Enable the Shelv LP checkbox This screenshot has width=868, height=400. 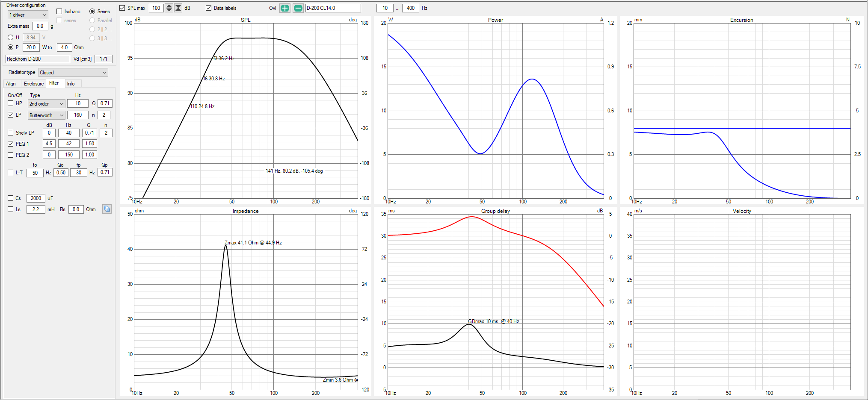coord(11,133)
